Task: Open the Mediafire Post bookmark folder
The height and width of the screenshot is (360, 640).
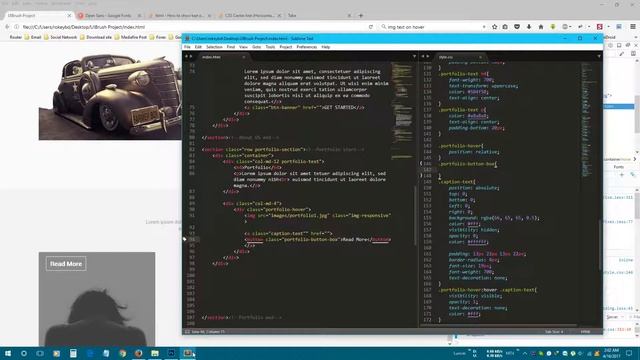Action: (131, 37)
